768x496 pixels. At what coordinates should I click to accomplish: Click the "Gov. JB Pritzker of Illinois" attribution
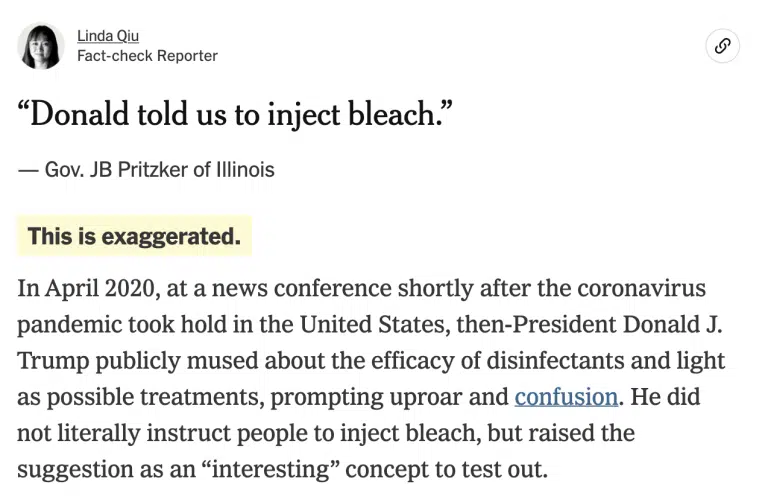(x=159, y=170)
